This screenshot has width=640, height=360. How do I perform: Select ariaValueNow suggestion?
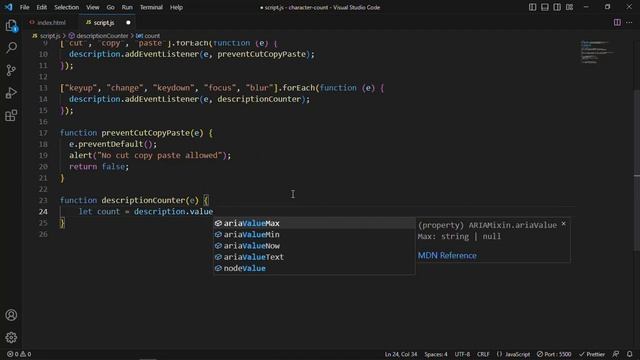(x=314, y=246)
